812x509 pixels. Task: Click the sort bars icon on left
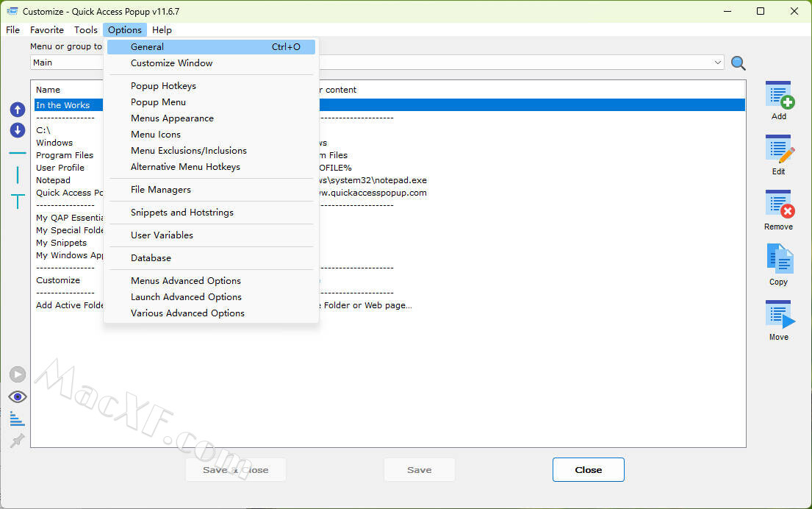tap(18, 419)
